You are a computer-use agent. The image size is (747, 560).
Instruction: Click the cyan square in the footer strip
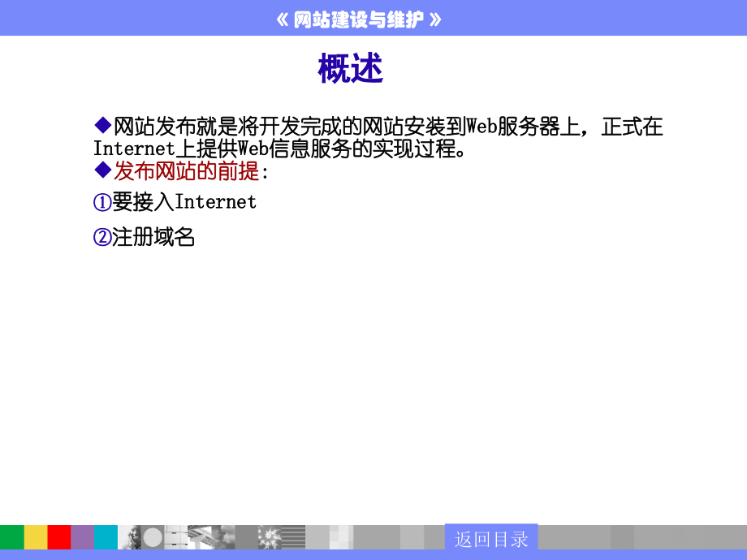coord(106,537)
